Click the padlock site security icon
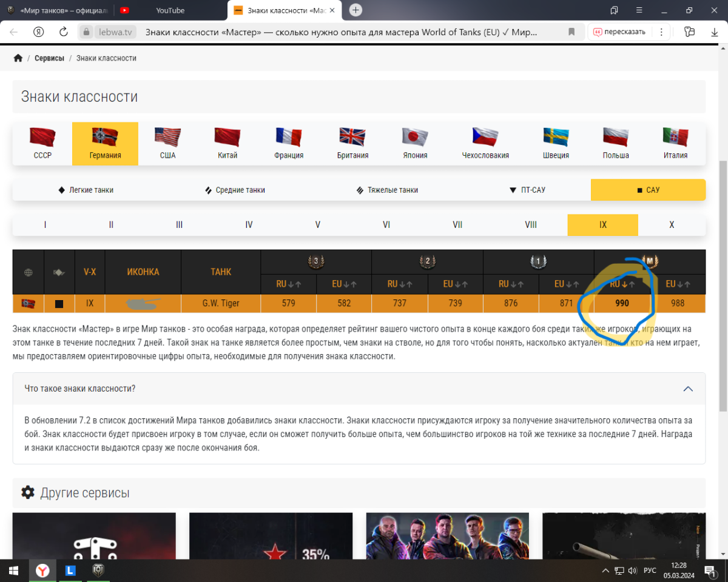The width and height of the screenshot is (728, 582). coord(87,32)
